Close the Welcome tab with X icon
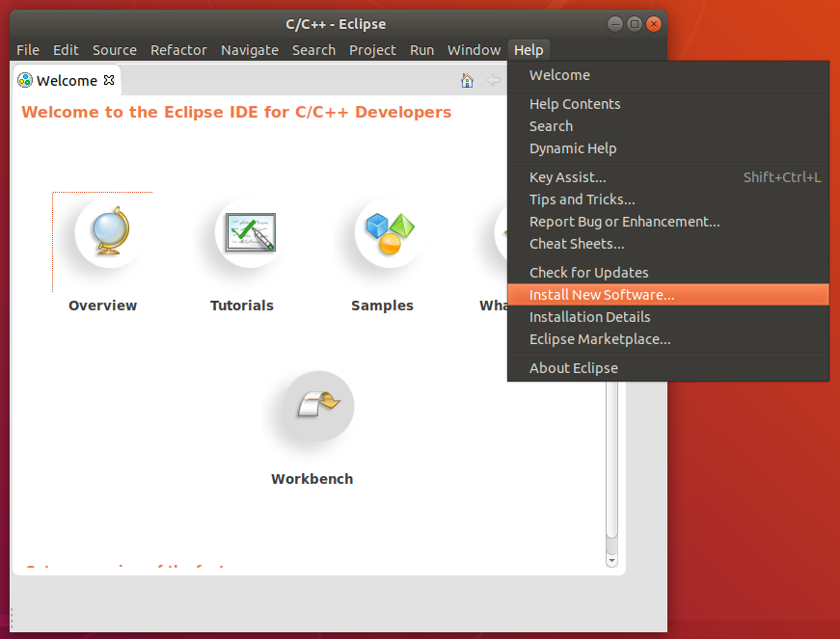This screenshot has width=840, height=639. (x=109, y=80)
